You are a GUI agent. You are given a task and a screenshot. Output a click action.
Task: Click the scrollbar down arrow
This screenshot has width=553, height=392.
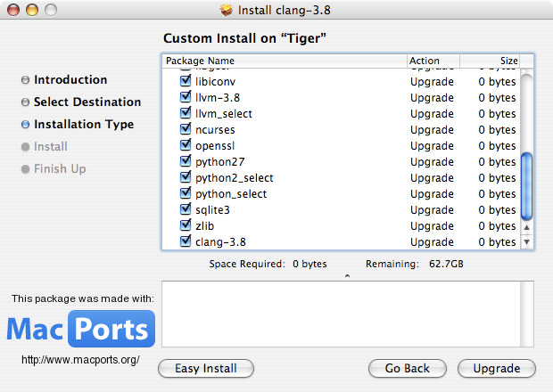pos(526,242)
